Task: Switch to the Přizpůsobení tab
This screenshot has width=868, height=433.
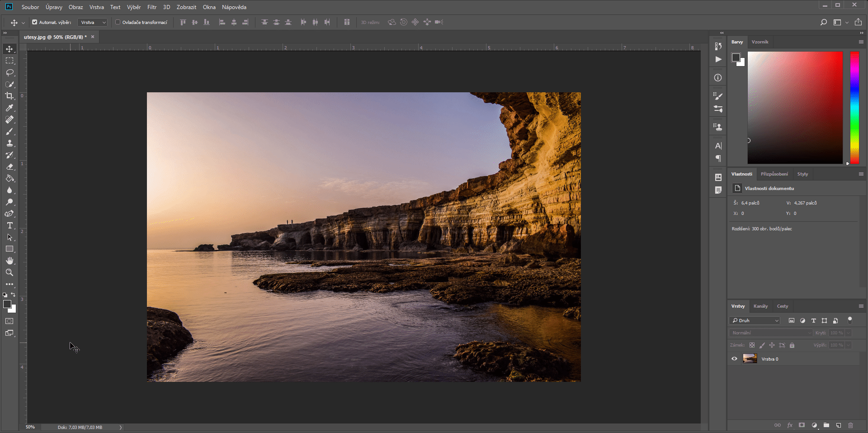Action: pyautogui.click(x=774, y=174)
